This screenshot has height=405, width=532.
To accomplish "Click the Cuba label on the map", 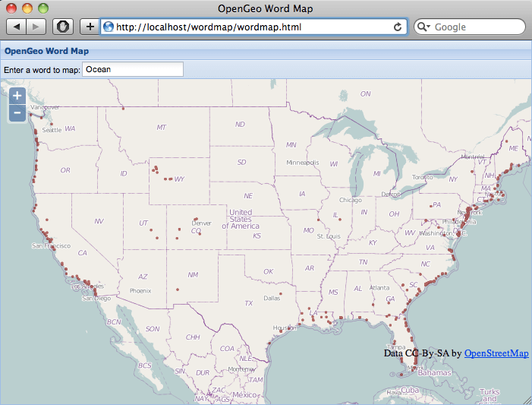I will 410,390.
